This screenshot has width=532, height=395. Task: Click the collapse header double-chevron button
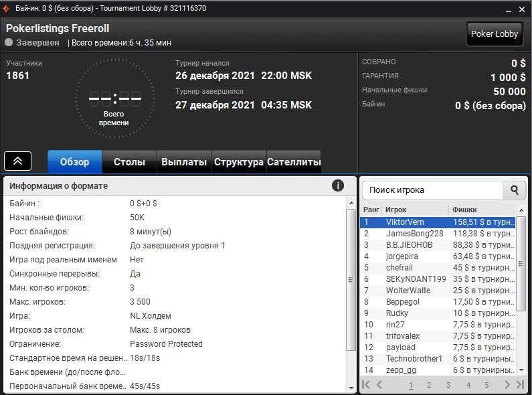click(x=17, y=161)
